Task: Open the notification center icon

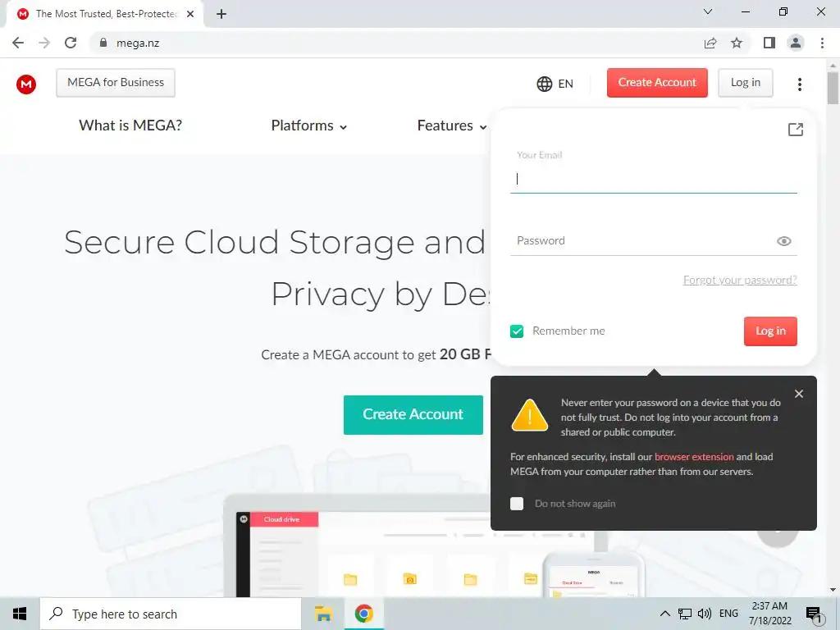Action: [x=814, y=615]
